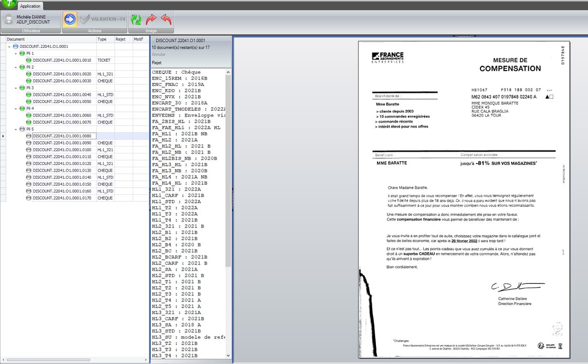Viewport: 588px width, 364px height.
Task: Click the TICKET type cell of document .0010
Action: [x=105, y=60]
